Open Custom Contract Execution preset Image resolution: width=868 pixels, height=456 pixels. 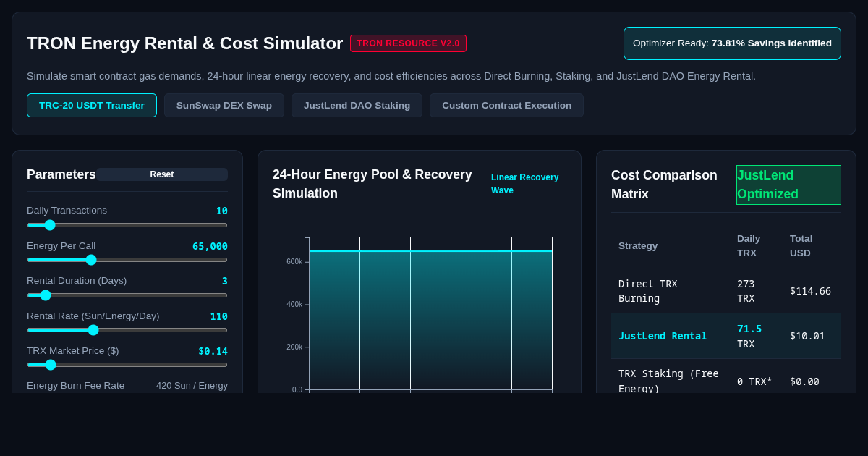tap(506, 105)
